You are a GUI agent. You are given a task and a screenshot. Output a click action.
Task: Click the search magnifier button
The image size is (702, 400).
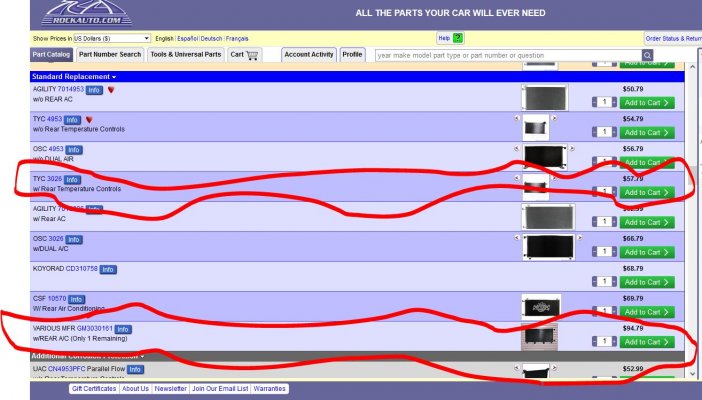[647, 55]
